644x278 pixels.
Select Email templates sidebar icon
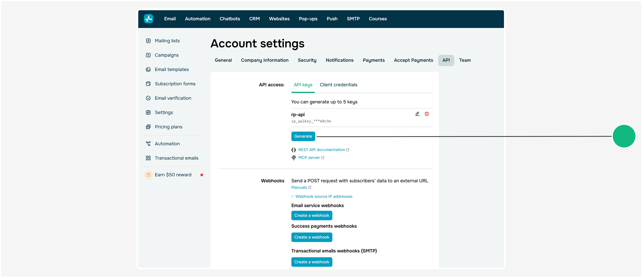(148, 70)
